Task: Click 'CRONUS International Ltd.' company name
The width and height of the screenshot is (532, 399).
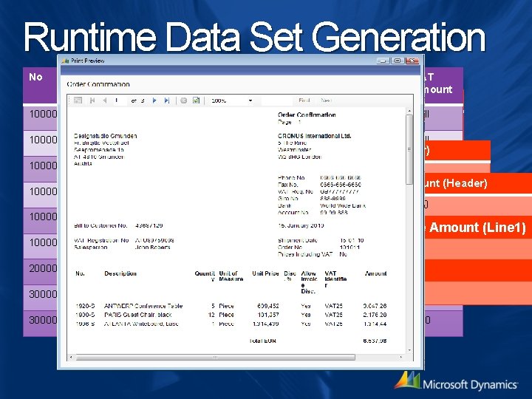Action: [314, 136]
